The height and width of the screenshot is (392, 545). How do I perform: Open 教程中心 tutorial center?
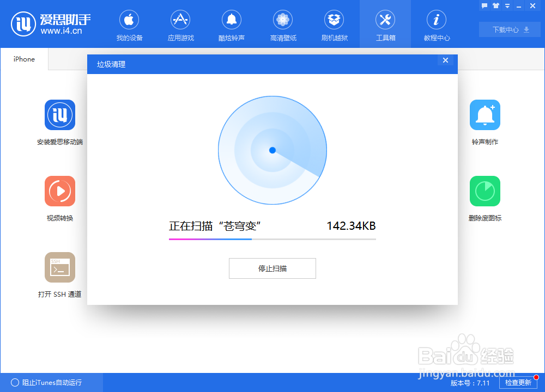click(x=437, y=24)
